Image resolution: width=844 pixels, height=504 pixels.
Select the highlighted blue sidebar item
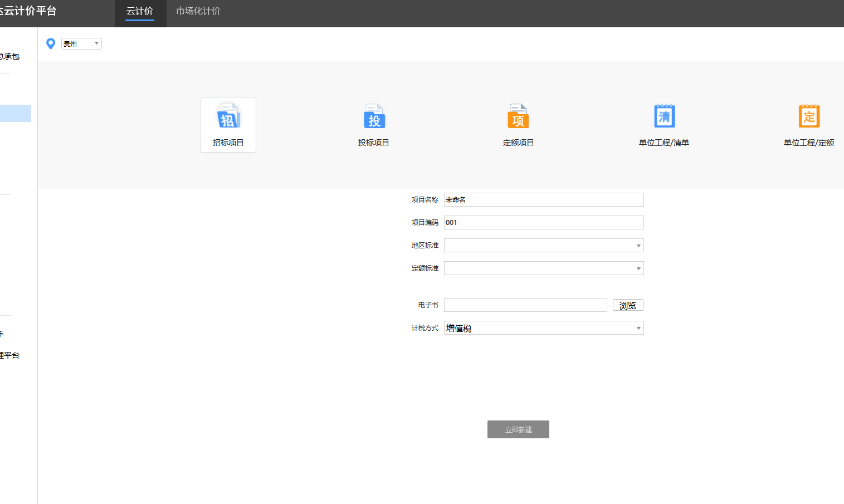(16, 113)
